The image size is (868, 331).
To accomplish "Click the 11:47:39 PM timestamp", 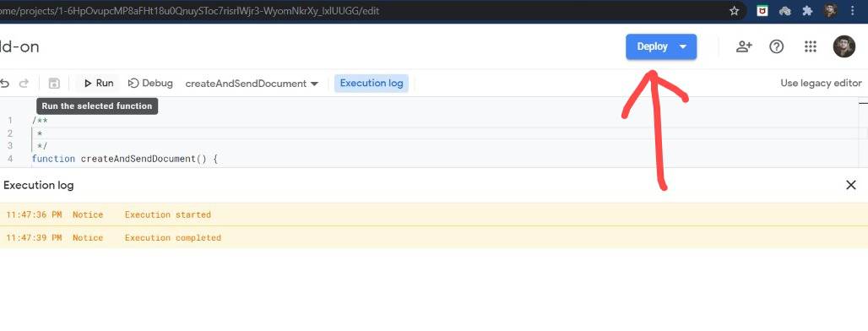I will pyautogui.click(x=35, y=237).
